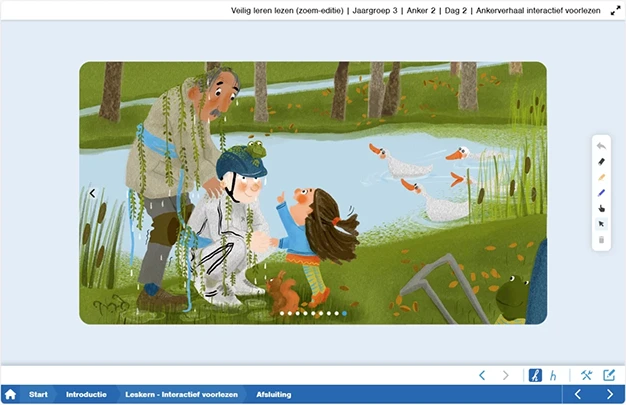Click the 'Dag 2' header text
626x405 pixels.
point(456,11)
